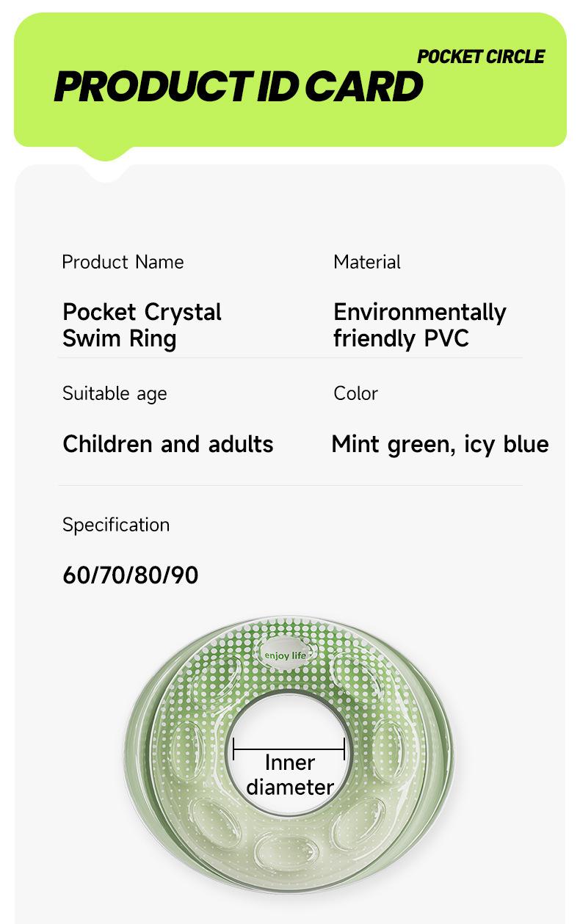Select the "Specification" label
The image size is (580, 924).
pos(116,525)
